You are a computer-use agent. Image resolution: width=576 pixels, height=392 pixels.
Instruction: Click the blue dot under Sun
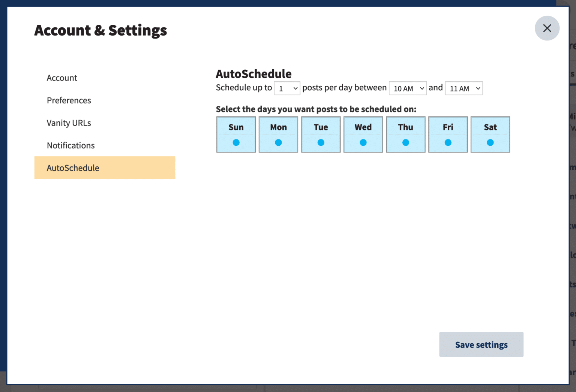pos(236,142)
